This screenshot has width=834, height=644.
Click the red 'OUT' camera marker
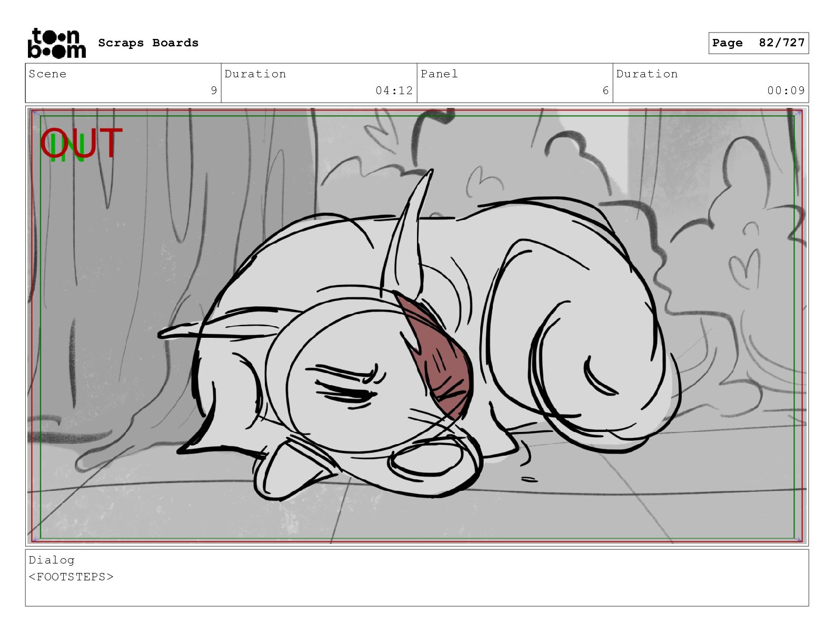click(x=82, y=143)
